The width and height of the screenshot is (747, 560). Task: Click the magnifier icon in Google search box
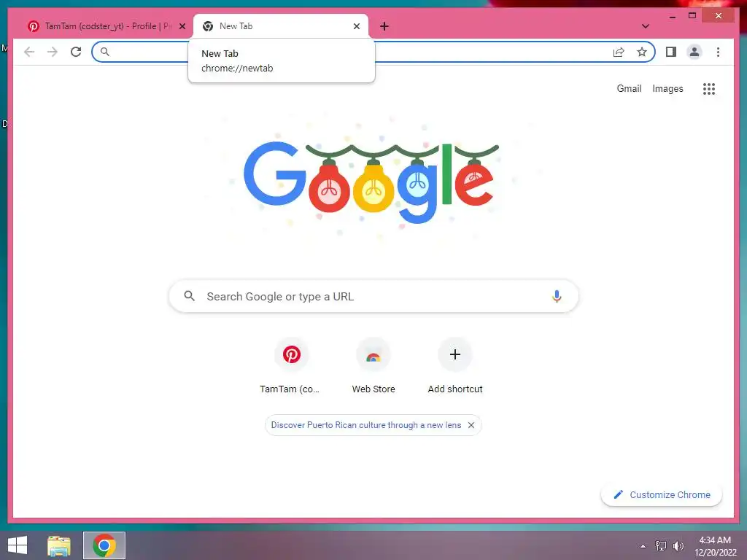189,296
